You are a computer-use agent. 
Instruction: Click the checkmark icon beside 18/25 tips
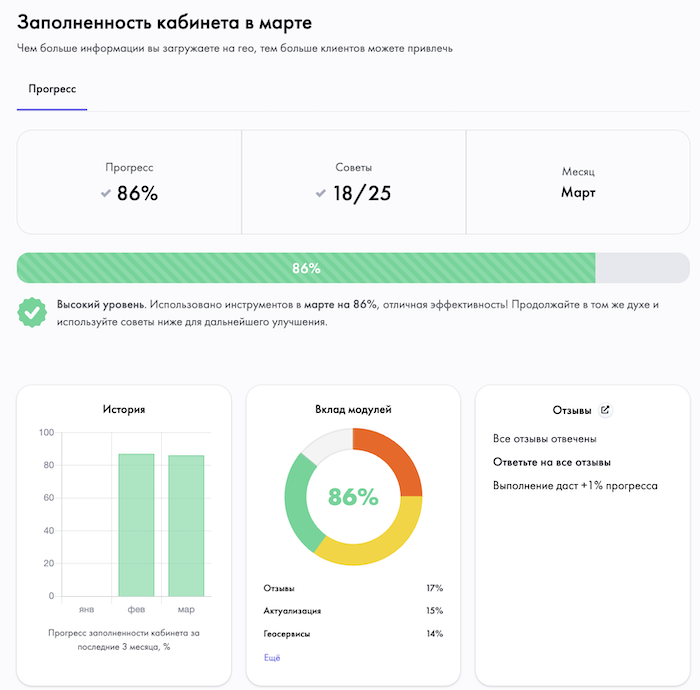[x=321, y=193]
